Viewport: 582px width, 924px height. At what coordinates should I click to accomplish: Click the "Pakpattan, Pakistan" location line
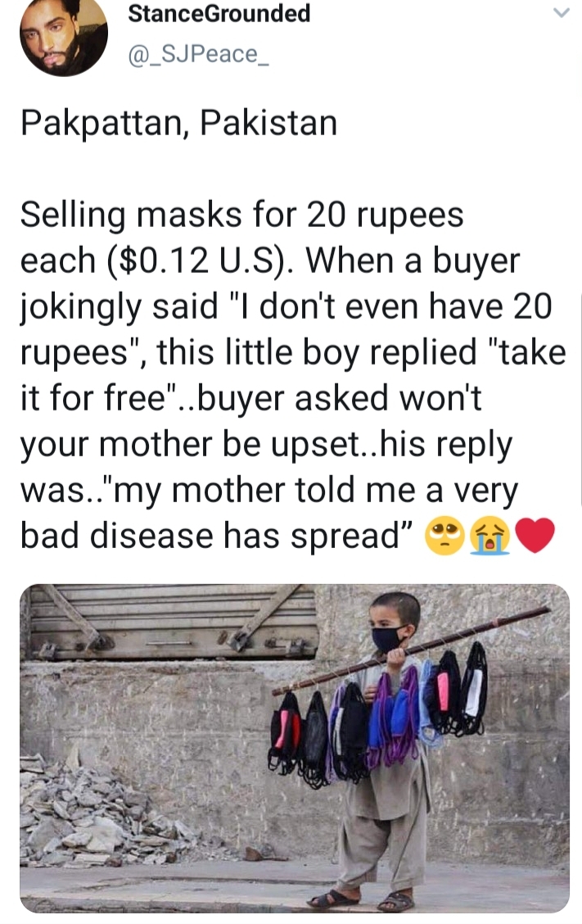178,123
